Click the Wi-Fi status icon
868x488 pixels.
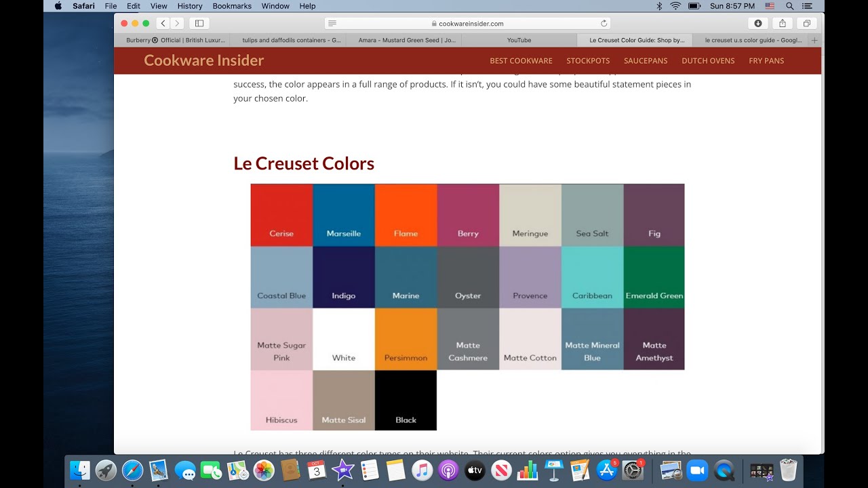tap(675, 6)
